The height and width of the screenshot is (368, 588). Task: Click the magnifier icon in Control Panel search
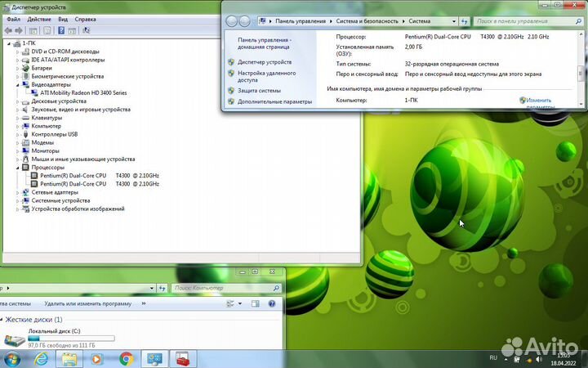tap(578, 21)
